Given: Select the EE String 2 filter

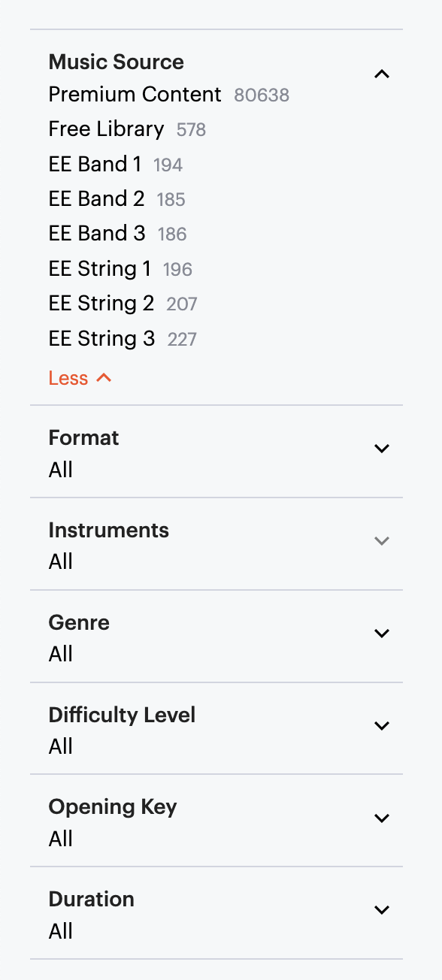Looking at the screenshot, I should [101, 303].
